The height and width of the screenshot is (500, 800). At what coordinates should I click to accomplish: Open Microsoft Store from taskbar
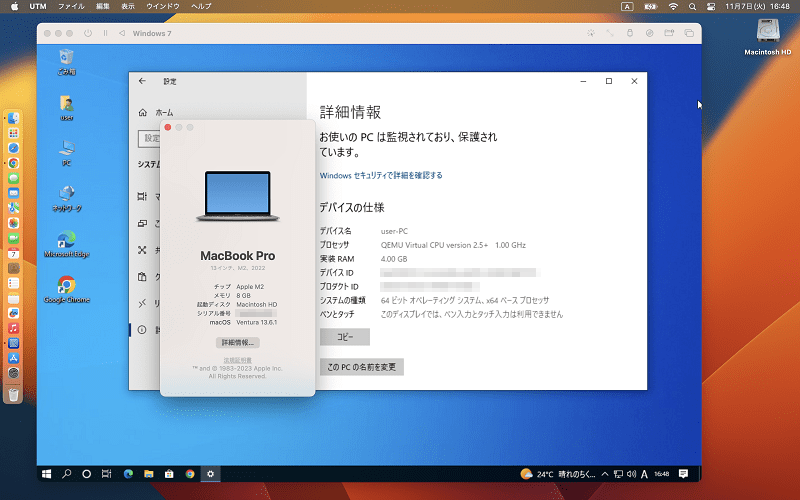click(x=169, y=474)
